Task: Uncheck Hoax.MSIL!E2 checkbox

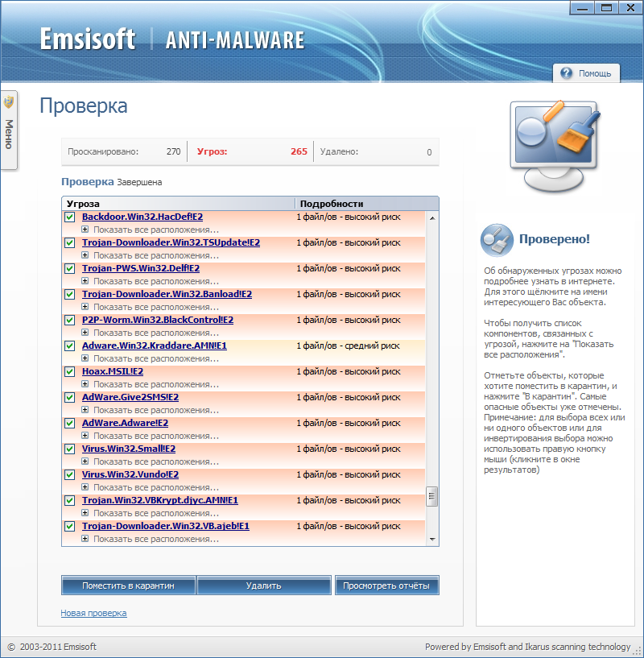Action: pos(70,372)
